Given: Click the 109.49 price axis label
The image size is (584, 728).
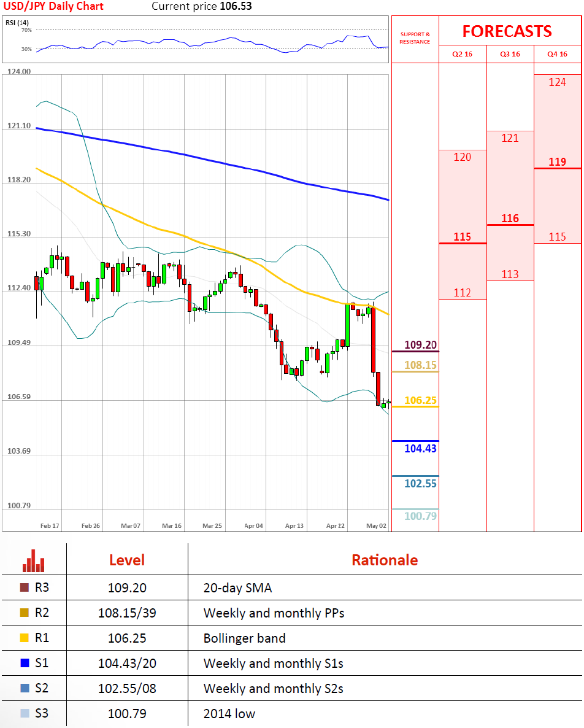Looking at the screenshot, I should [19, 343].
